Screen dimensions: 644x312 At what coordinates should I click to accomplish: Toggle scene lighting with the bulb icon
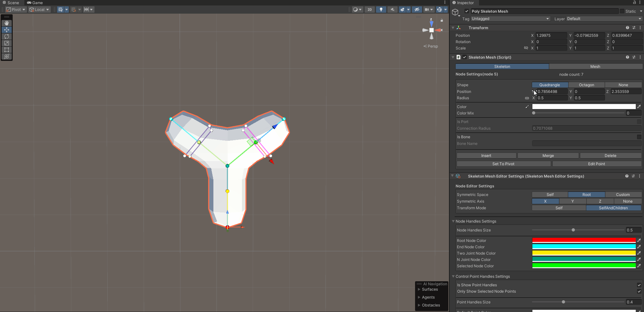(381, 10)
